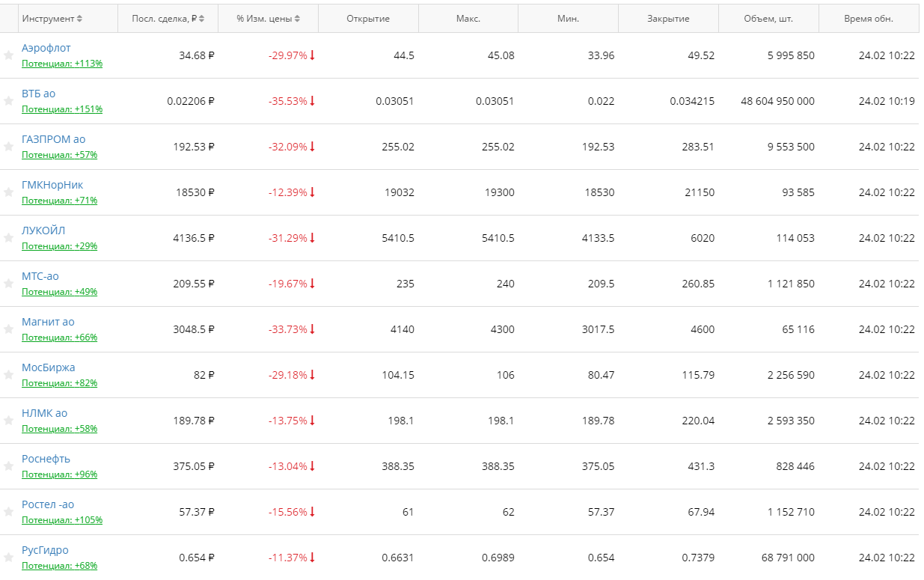
Task: Mark ГАЗПРОМ ао with favorite star
Action: 8,147
